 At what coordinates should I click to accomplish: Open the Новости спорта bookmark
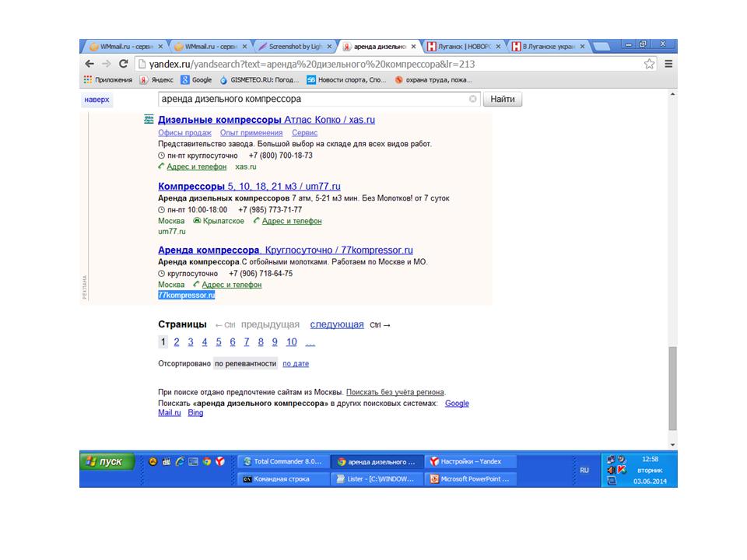click(346, 80)
